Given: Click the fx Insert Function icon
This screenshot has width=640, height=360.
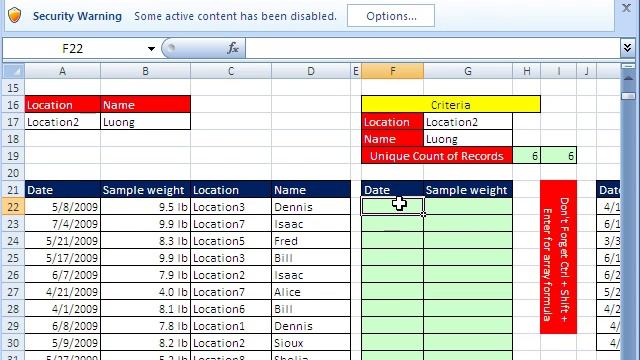Looking at the screenshot, I should pos(233,49).
